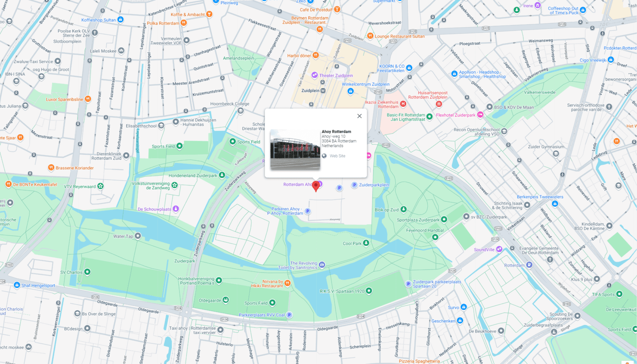Click Koffie & Ambacht cafe icon
Screen dimensions: 637x364
click(209, 14)
